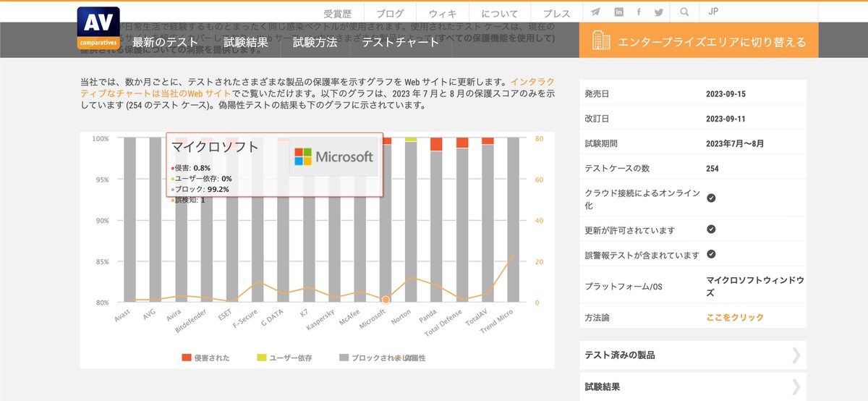Click the Avast bar in chart
The image size is (868, 401).
(x=129, y=219)
